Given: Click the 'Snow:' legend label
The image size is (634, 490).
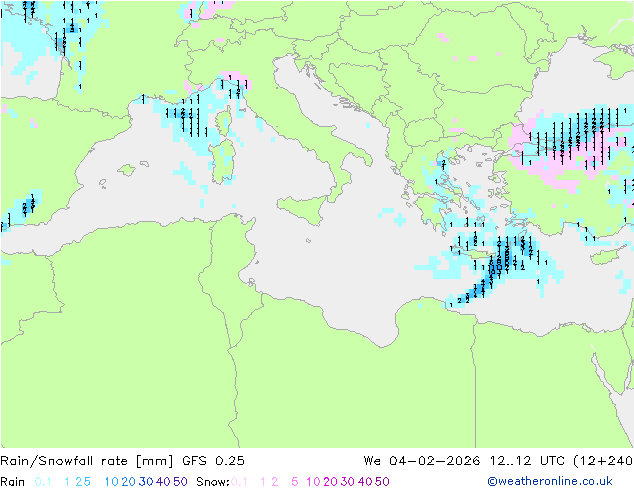Looking at the screenshot, I should click(213, 482).
